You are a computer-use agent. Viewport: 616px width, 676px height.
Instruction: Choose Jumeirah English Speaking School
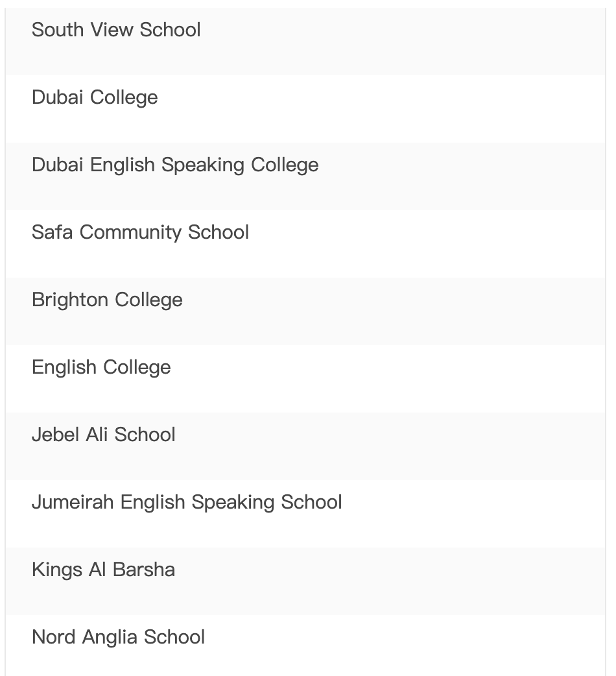pyautogui.click(x=187, y=502)
